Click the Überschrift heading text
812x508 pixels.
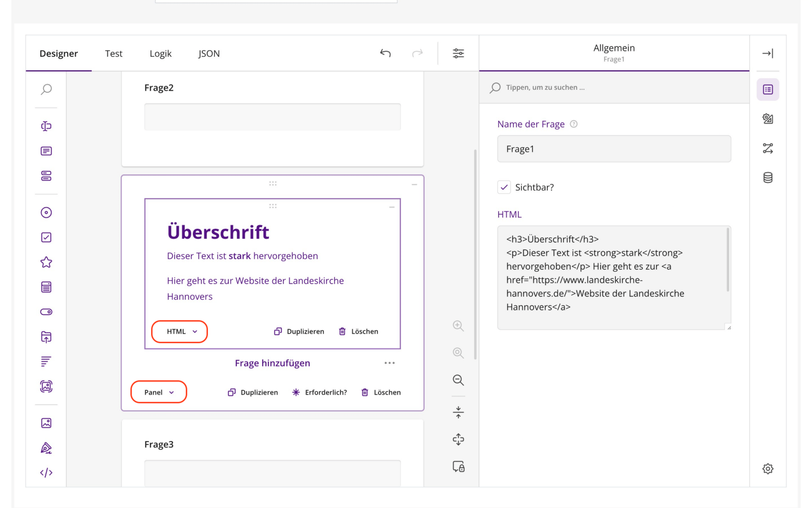(x=218, y=232)
